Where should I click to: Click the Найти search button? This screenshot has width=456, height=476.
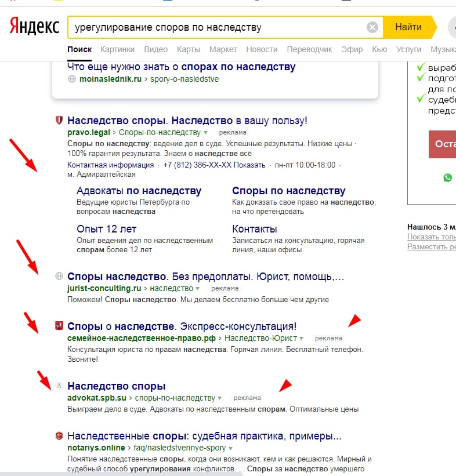point(408,27)
